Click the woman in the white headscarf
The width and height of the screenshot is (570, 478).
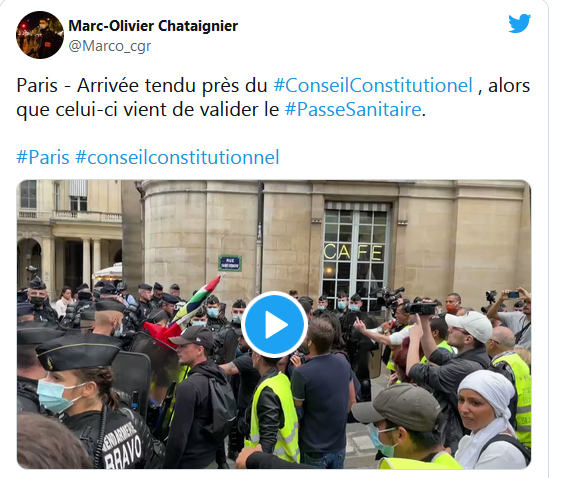point(489,419)
